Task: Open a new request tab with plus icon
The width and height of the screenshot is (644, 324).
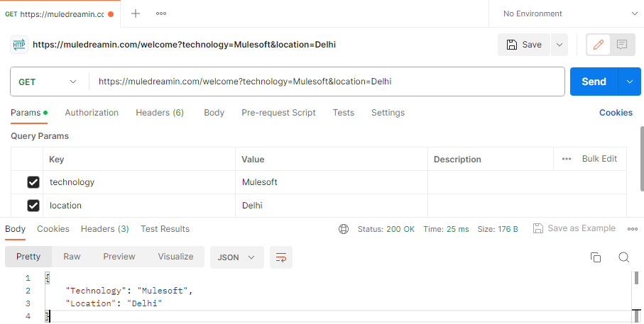Action: click(x=136, y=13)
